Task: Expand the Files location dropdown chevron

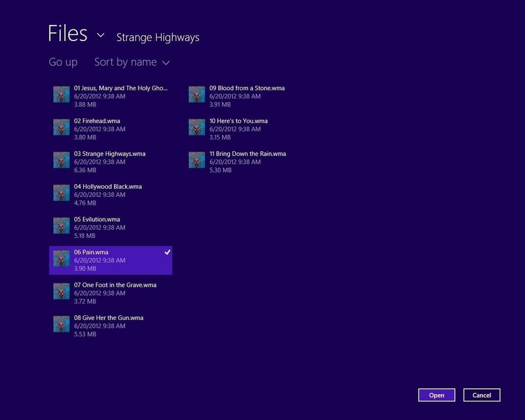Action: click(100, 35)
